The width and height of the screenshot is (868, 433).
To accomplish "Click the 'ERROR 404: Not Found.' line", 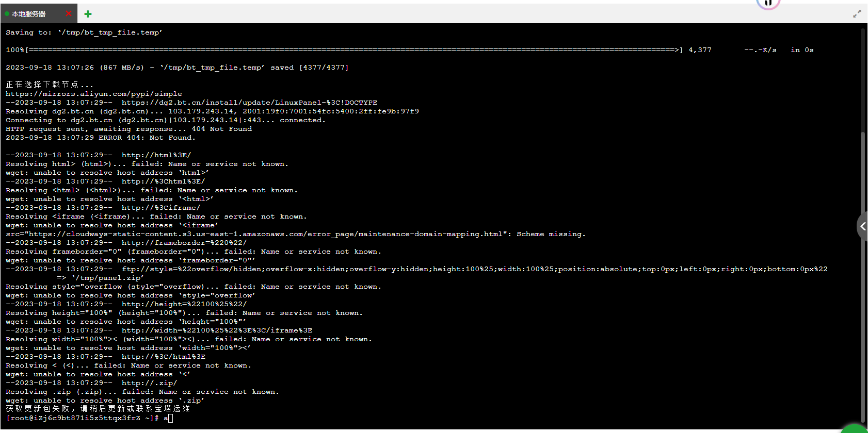I will [101, 138].
